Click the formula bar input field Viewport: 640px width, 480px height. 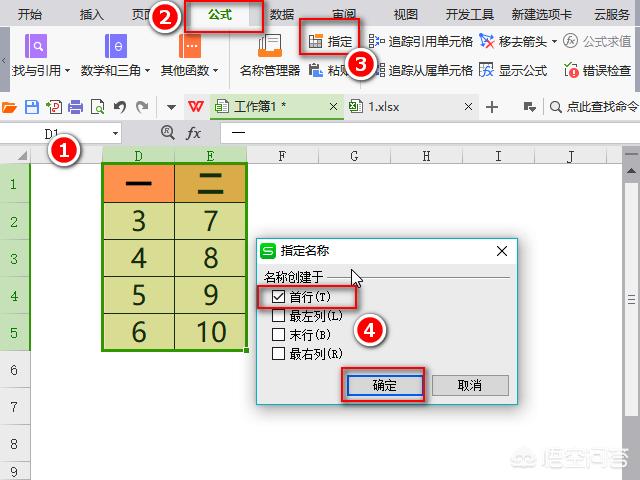pos(430,133)
